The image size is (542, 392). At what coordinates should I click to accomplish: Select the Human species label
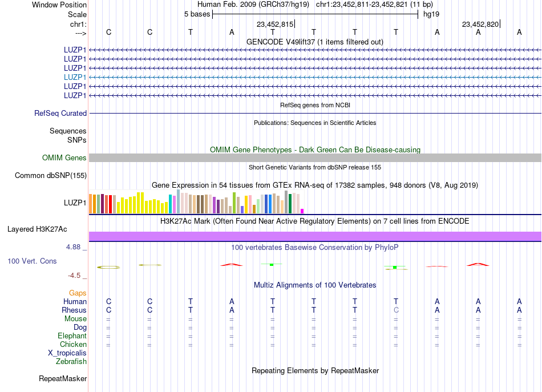pos(75,301)
